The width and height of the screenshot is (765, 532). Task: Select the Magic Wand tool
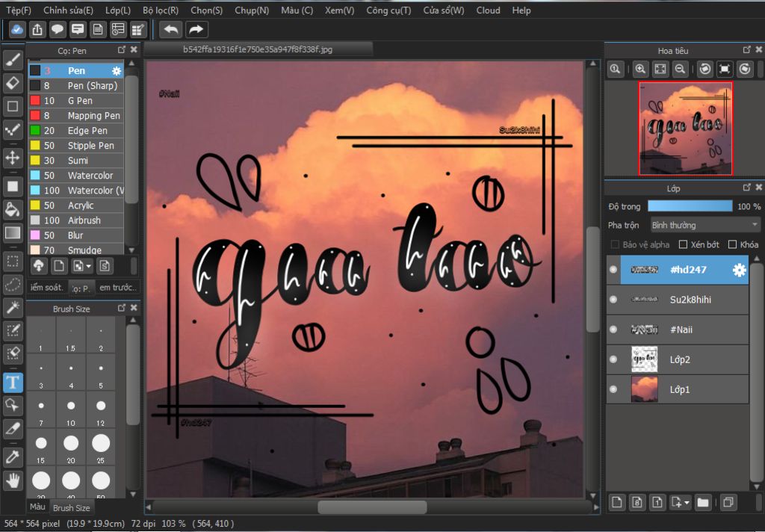click(x=13, y=308)
